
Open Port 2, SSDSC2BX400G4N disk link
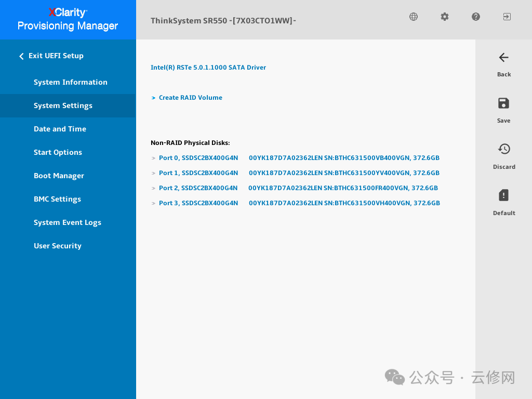[x=198, y=188]
